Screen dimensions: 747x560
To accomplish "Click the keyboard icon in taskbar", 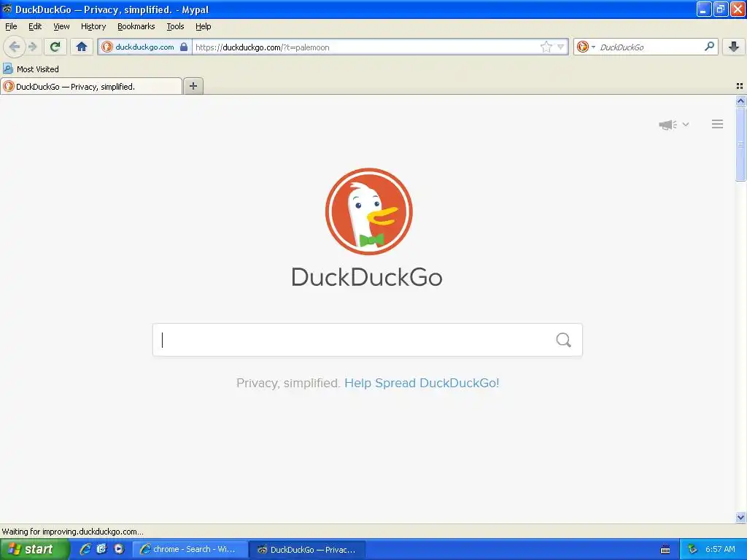I will coord(665,550).
